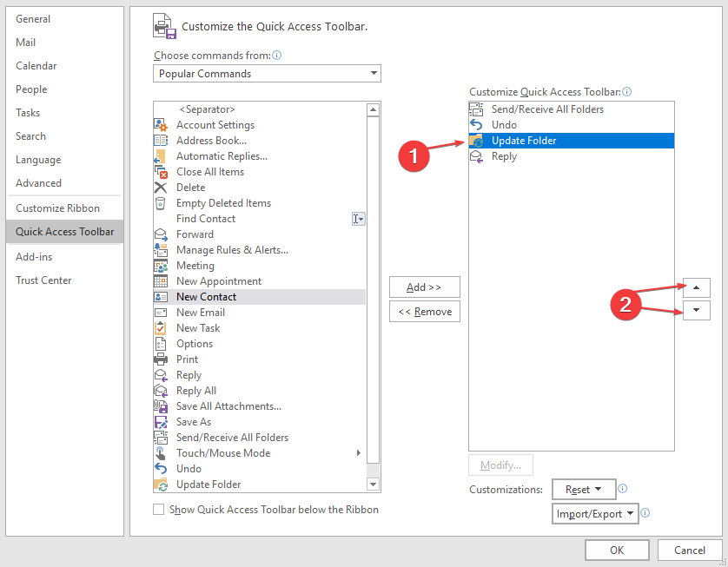
Task: Click the info icon next to Import/Export
Action: (645, 512)
